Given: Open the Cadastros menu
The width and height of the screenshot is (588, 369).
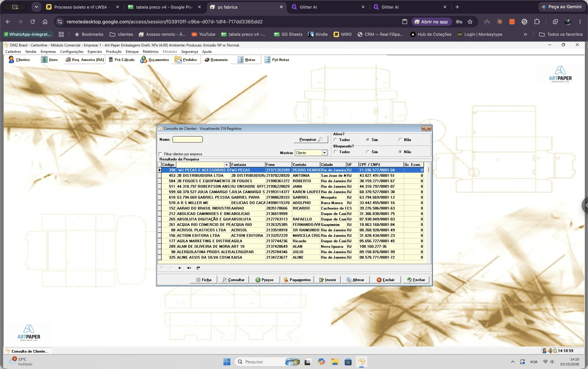Looking at the screenshot, I should point(13,51).
